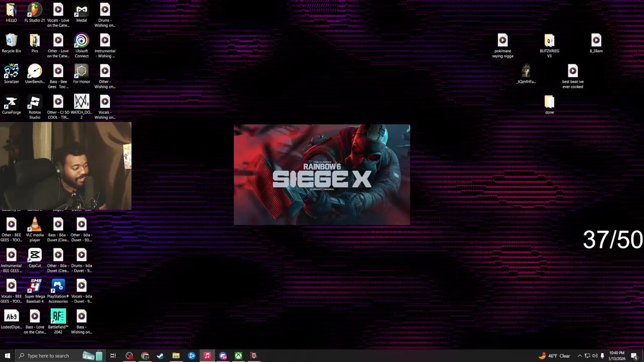Open Google Chrome from taskbar

click(145, 356)
